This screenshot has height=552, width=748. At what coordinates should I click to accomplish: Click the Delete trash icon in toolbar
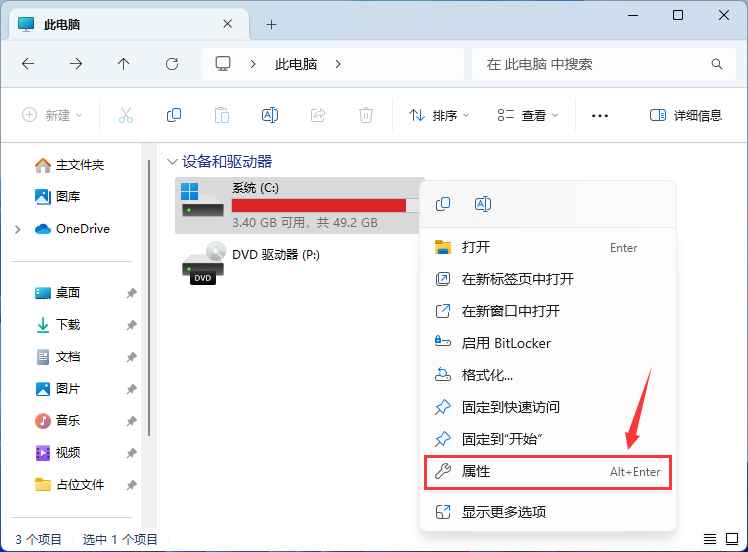[366, 115]
